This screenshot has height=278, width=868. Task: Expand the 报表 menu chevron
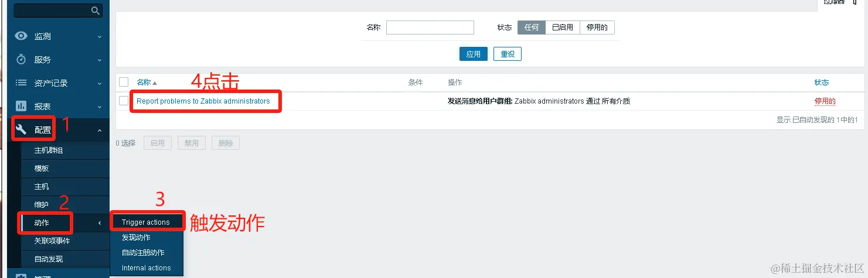[100, 107]
